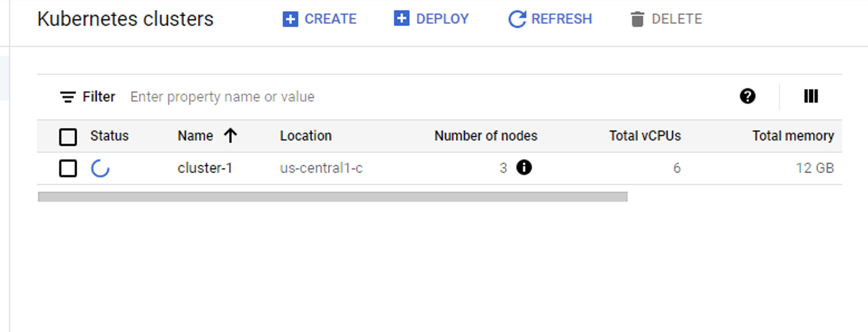868x332 pixels.
Task: Open the column display options icon
Action: point(811,96)
